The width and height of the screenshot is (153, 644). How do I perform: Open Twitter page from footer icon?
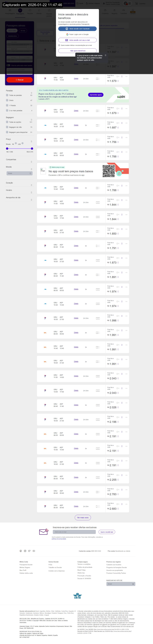pyautogui.click(x=29, y=551)
